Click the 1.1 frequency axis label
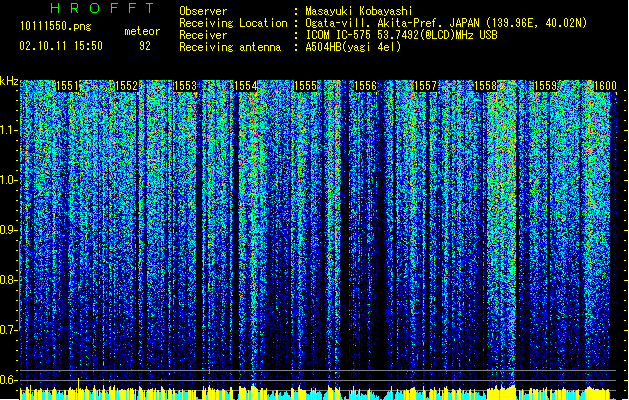Viewport: 629px width, 400px height. coord(9,130)
